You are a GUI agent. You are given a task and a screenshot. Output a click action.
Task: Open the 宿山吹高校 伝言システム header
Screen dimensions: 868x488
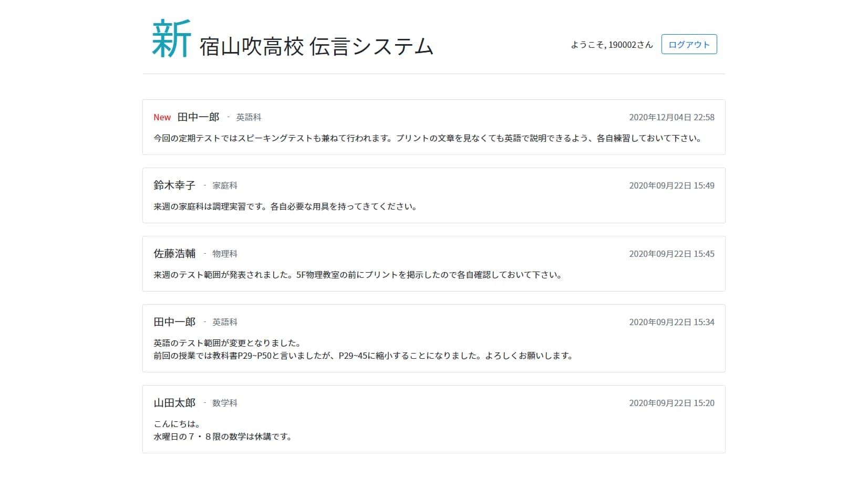tap(315, 46)
